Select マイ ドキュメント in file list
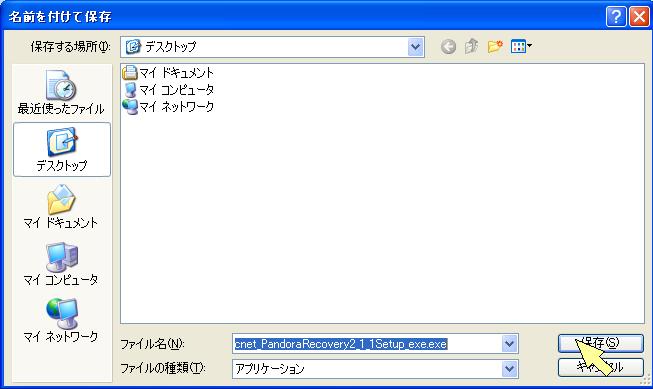653x389 pixels. click(x=169, y=73)
